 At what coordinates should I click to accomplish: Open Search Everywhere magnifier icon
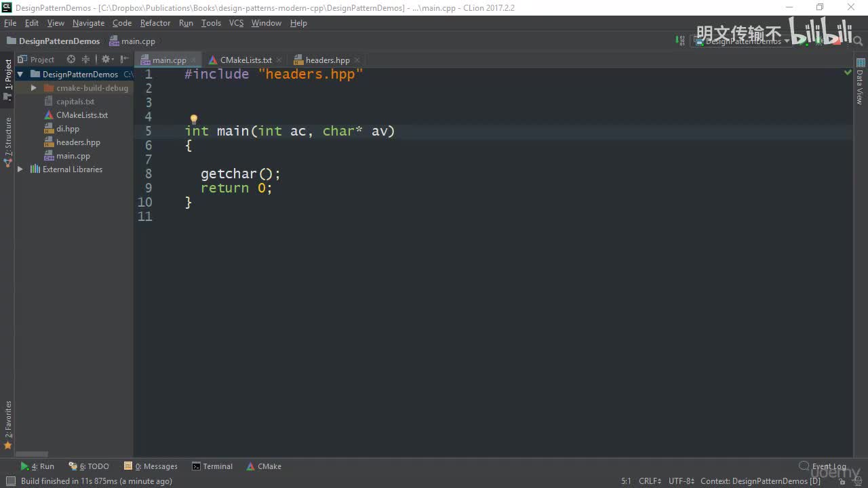point(859,41)
